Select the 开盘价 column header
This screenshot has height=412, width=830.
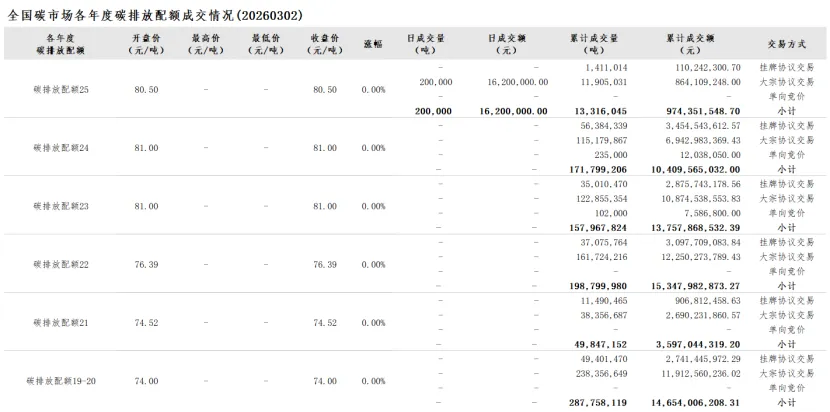click(x=145, y=43)
